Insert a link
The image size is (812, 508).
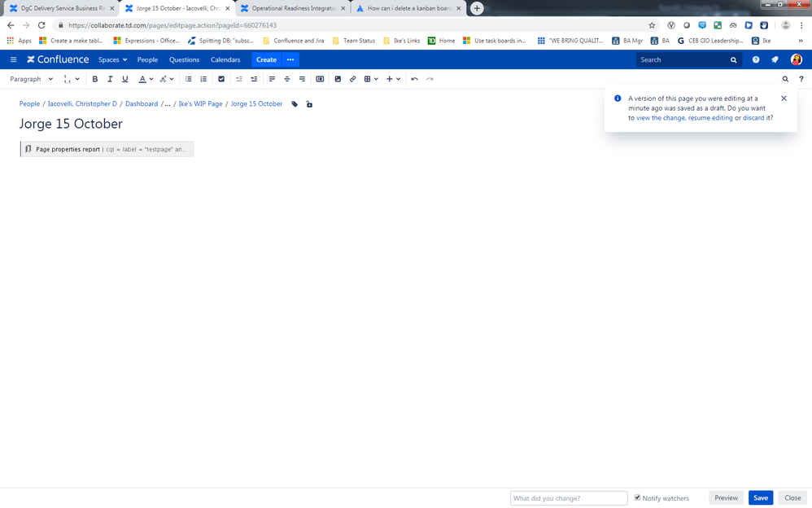(x=352, y=79)
